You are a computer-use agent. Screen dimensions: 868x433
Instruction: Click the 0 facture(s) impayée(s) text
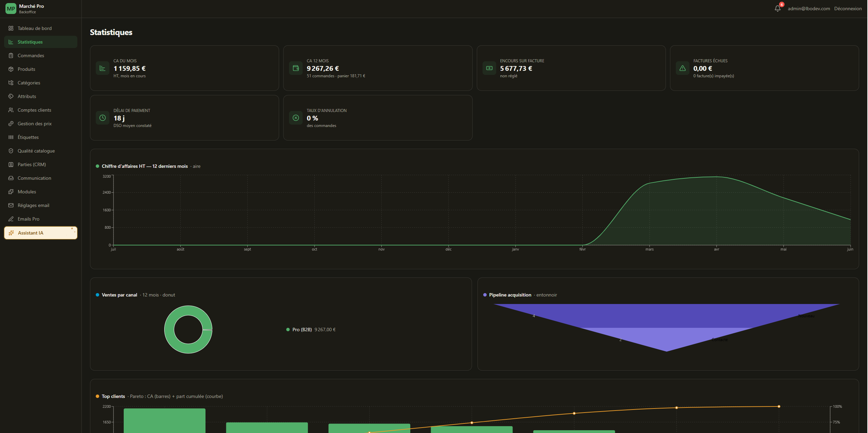pyautogui.click(x=713, y=76)
